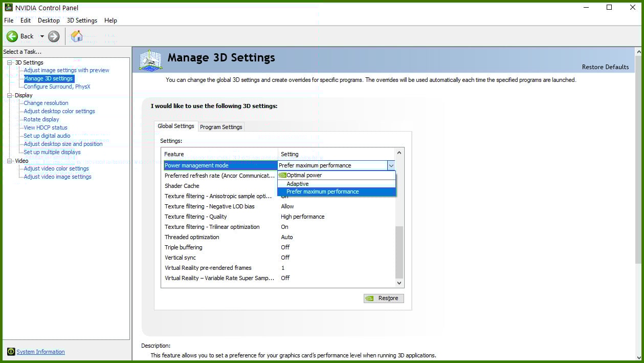
Task: Click the NVIDIA Control Panel title bar icon
Action: pyautogui.click(x=9, y=8)
